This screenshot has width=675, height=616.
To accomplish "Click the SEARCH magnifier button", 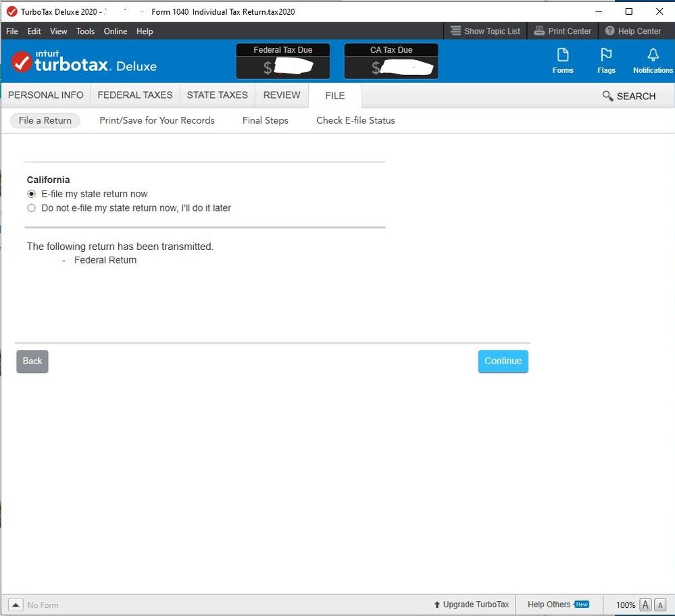I will 629,96.
